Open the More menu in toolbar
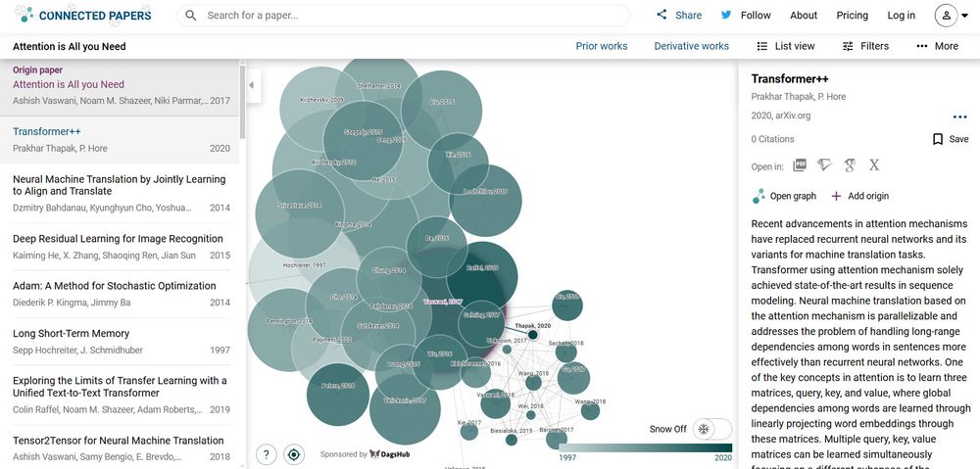 [x=937, y=46]
